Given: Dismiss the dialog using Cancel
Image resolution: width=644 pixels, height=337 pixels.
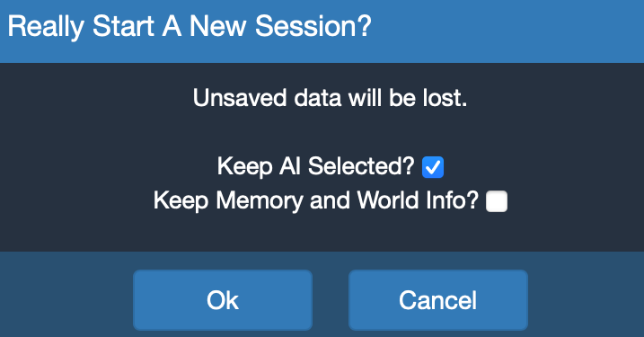Looking at the screenshot, I should click(x=437, y=300).
